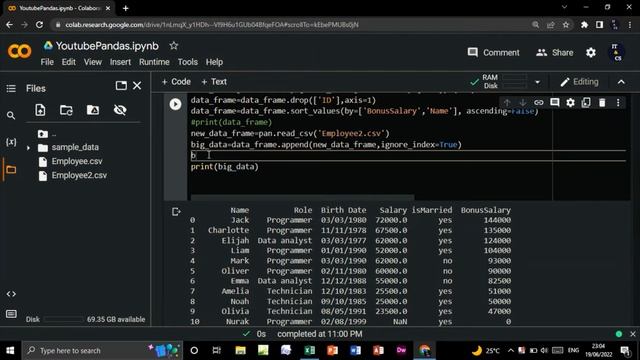Open more cell actions menu
This screenshot has width=640, height=360.
click(618, 102)
